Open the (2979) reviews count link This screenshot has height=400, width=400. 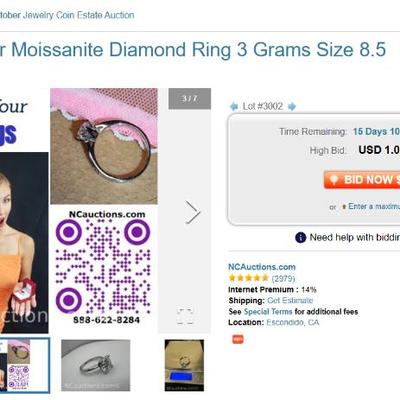click(x=283, y=278)
